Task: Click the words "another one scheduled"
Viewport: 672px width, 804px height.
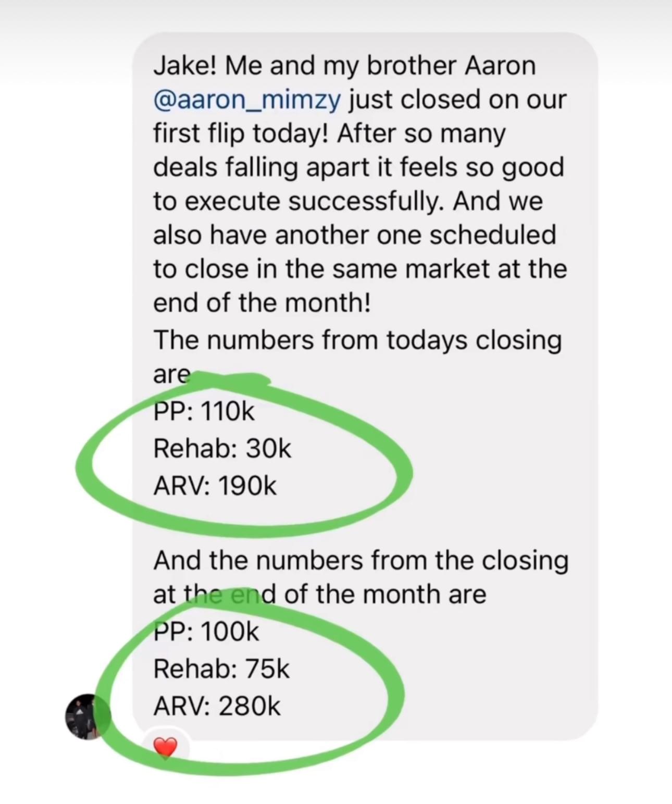Action: point(415,235)
